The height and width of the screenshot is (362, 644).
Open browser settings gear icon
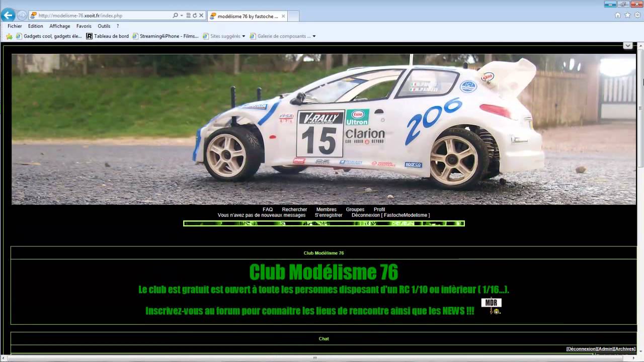click(637, 15)
